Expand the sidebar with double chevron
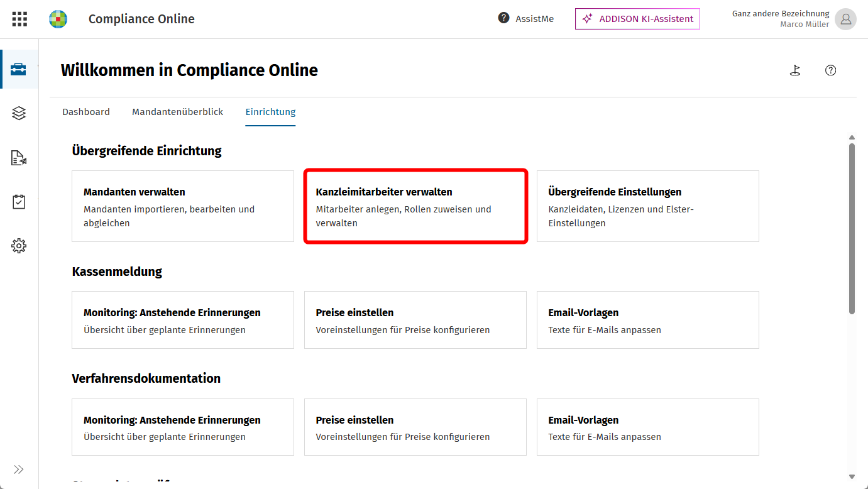The width and height of the screenshot is (868, 489). coord(19,470)
